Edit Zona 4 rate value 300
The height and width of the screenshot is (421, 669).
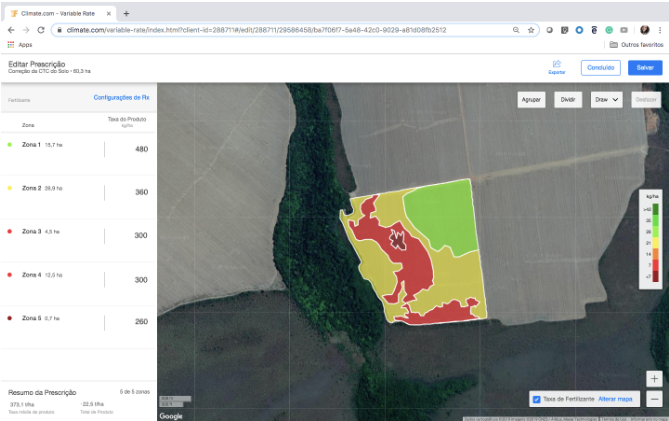point(141,280)
